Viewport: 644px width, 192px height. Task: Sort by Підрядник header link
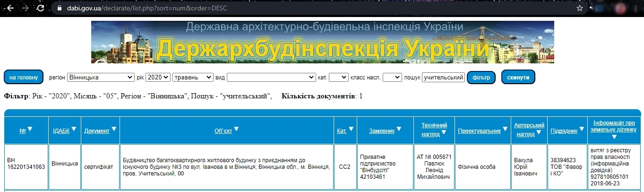[x=564, y=131]
